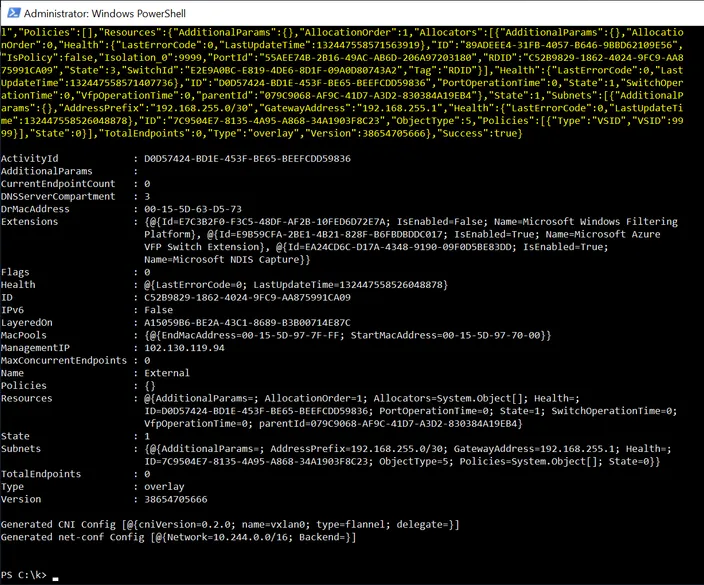Click the 'AdditionalParams' property label
Image resolution: width=704 pixels, height=585 pixels.
47,171
